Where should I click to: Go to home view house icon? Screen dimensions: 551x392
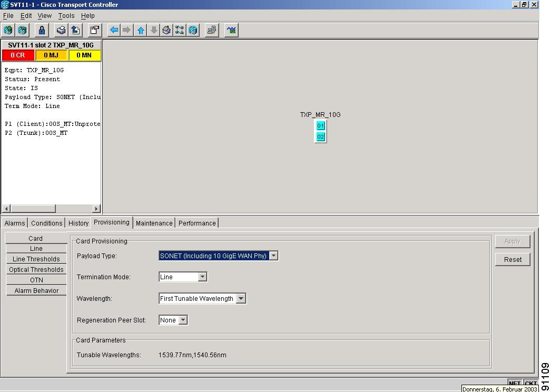166,30
